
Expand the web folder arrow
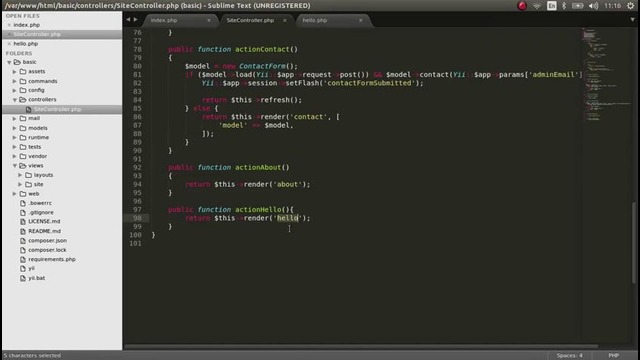[x=15, y=194]
